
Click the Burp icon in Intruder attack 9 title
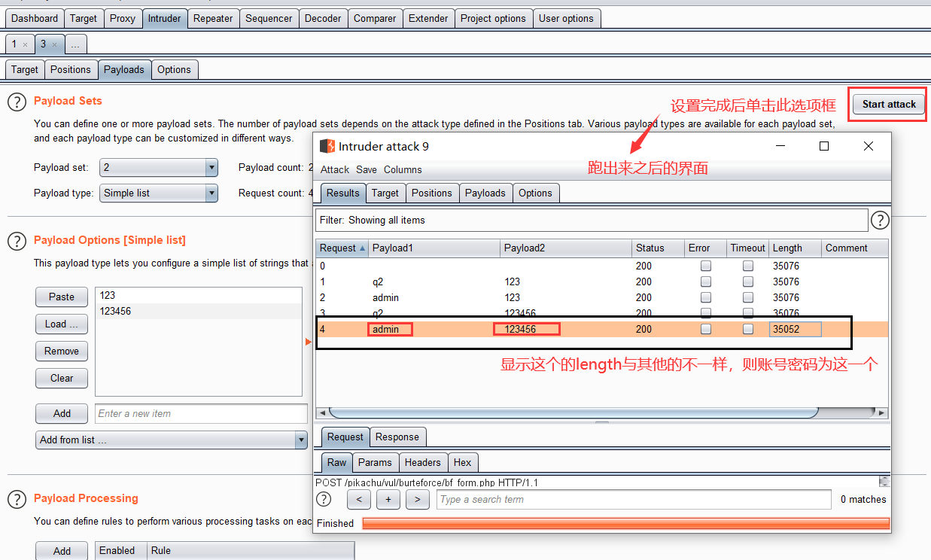(x=327, y=146)
